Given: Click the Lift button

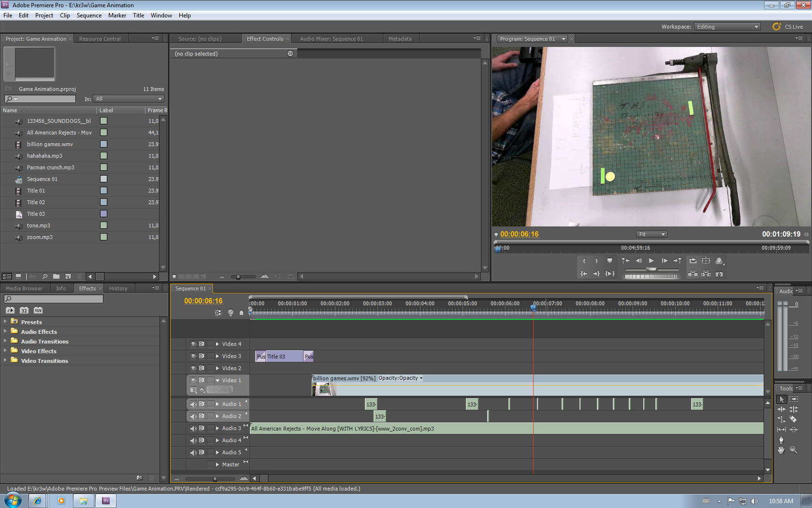Looking at the screenshot, I should click(x=693, y=274).
